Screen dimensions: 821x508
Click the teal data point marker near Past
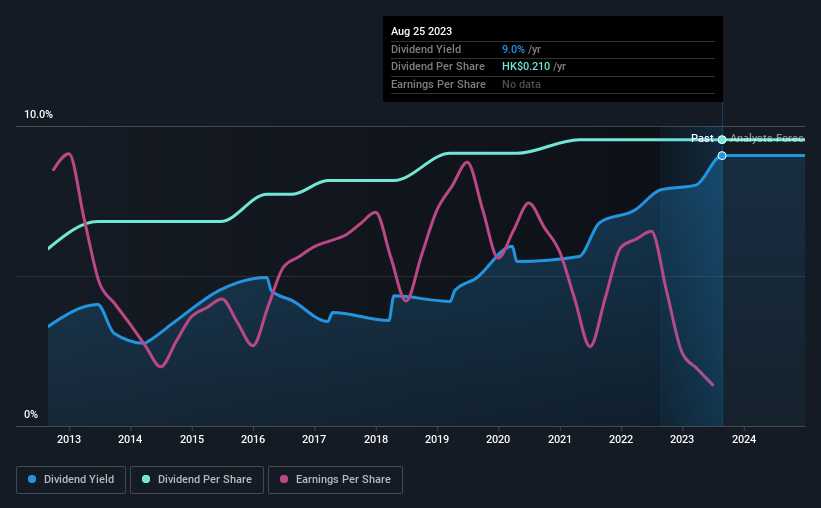[722, 139]
